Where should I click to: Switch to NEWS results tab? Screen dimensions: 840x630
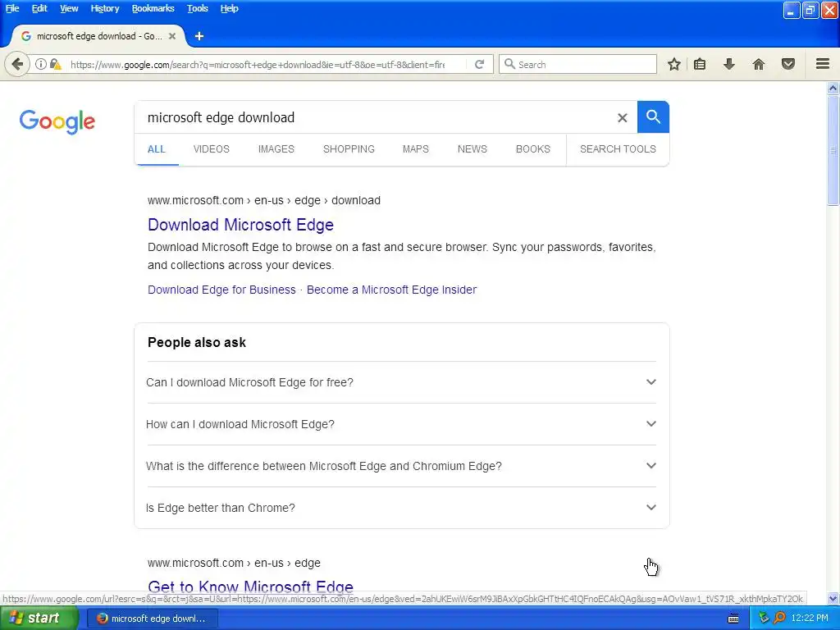(472, 149)
